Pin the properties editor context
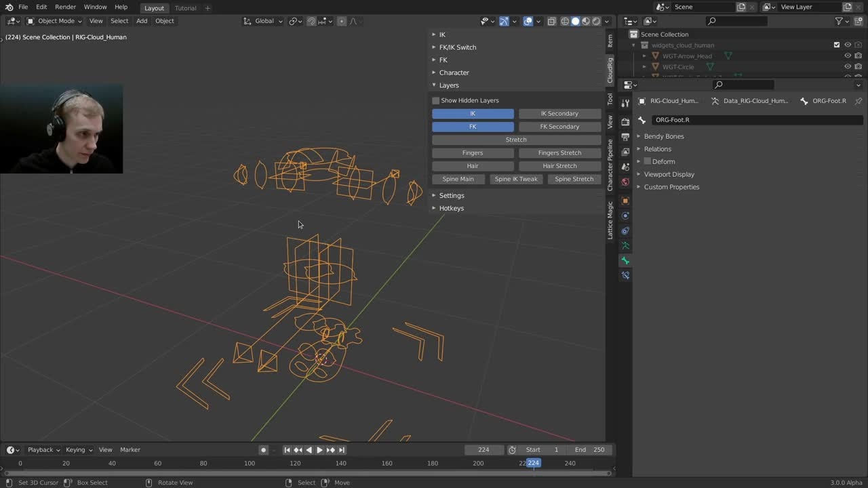Image resolution: width=868 pixels, height=488 pixels. pos(859,101)
